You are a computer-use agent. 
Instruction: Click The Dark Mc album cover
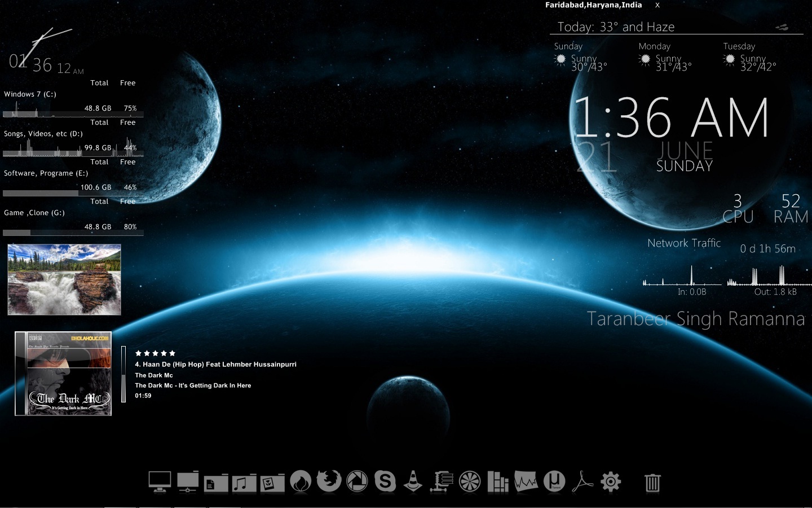63,374
